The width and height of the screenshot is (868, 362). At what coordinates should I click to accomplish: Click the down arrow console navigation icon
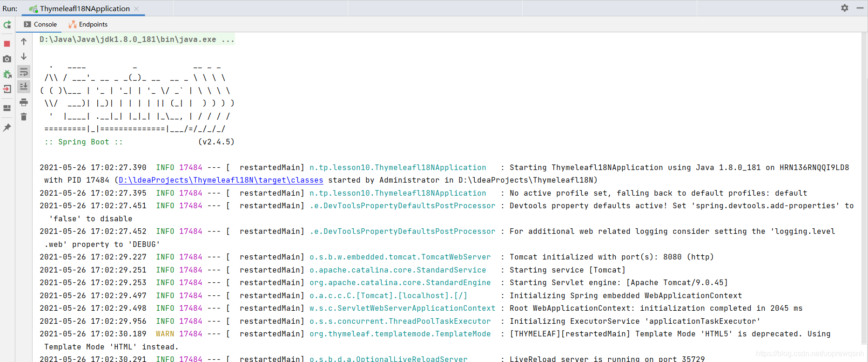pos(24,56)
